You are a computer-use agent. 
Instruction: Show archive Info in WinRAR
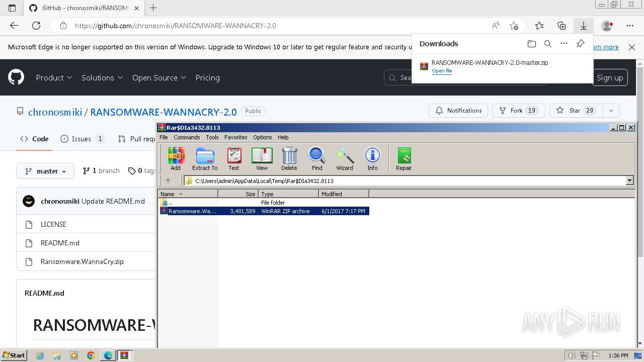[x=372, y=159]
